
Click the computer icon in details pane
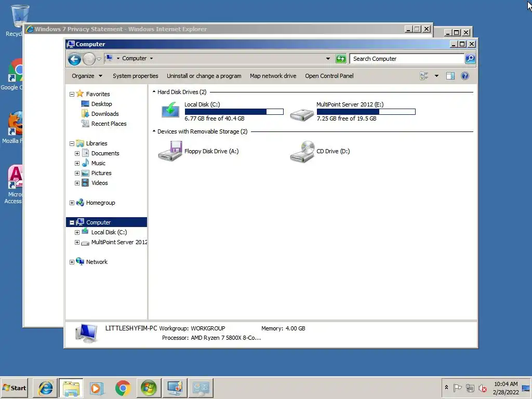point(87,333)
